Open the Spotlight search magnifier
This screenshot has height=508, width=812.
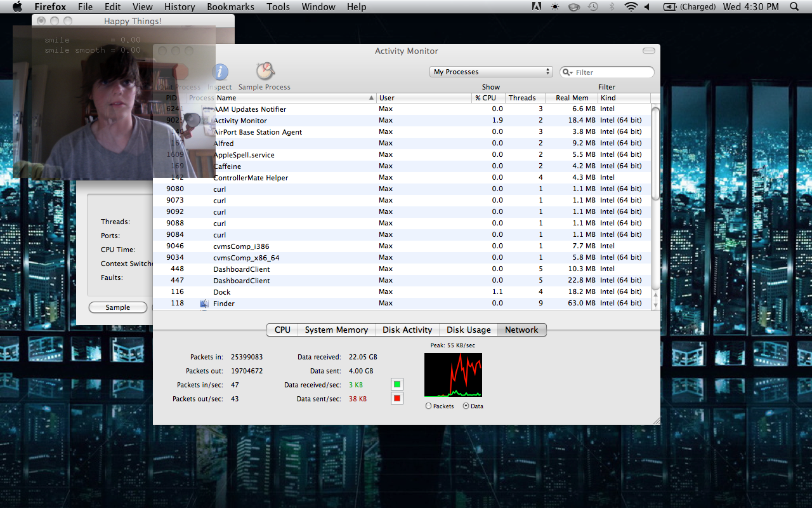pos(794,7)
